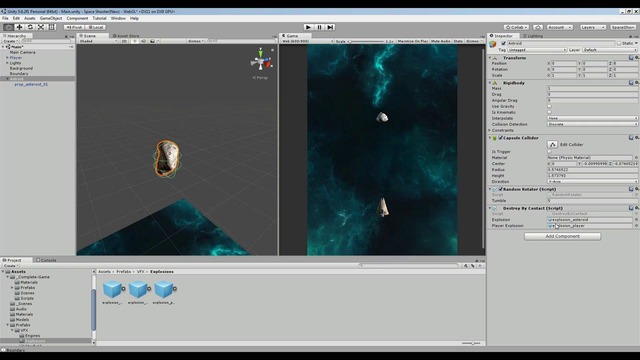This screenshot has height=360, width=640.
Task: Toggle the Local handle button
Action: [96, 27]
